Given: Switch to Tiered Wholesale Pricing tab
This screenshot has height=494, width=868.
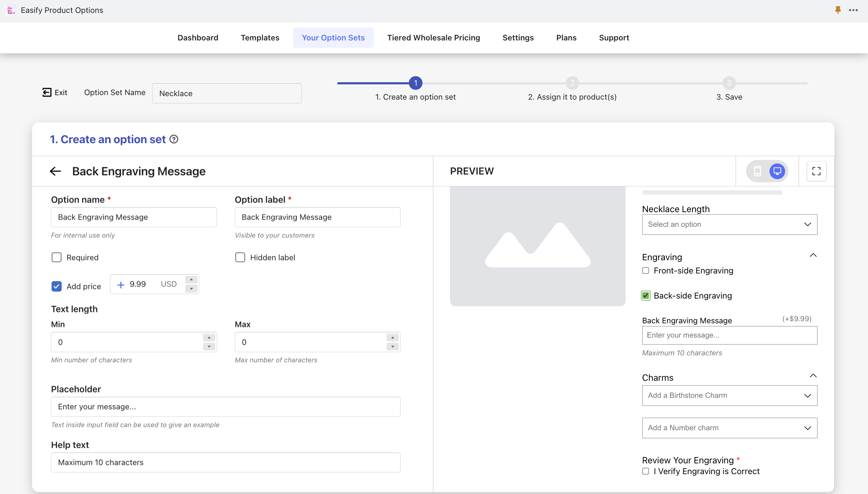Looking at the screenshot, I should [x=433, y=38].
